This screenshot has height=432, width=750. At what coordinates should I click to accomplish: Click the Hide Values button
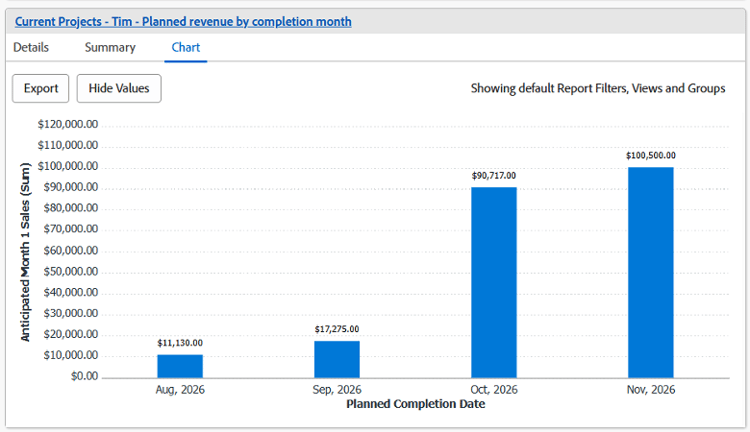tap(119, 89)
